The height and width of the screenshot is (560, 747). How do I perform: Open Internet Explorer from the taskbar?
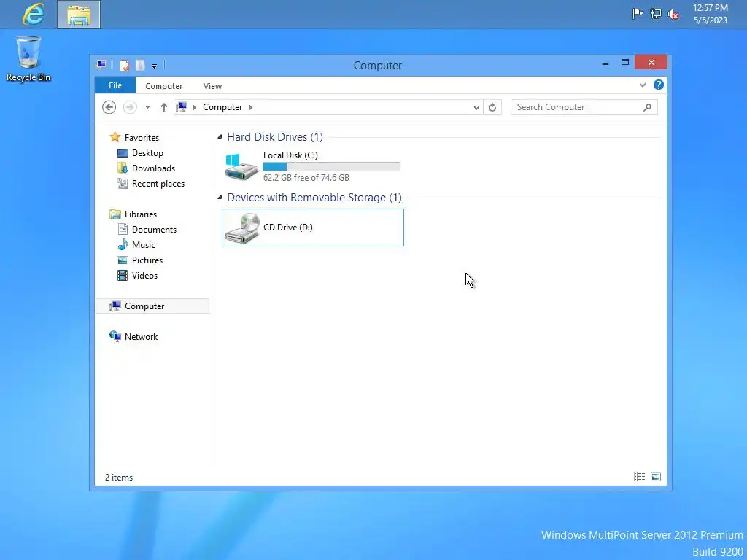tap(34, 14)
